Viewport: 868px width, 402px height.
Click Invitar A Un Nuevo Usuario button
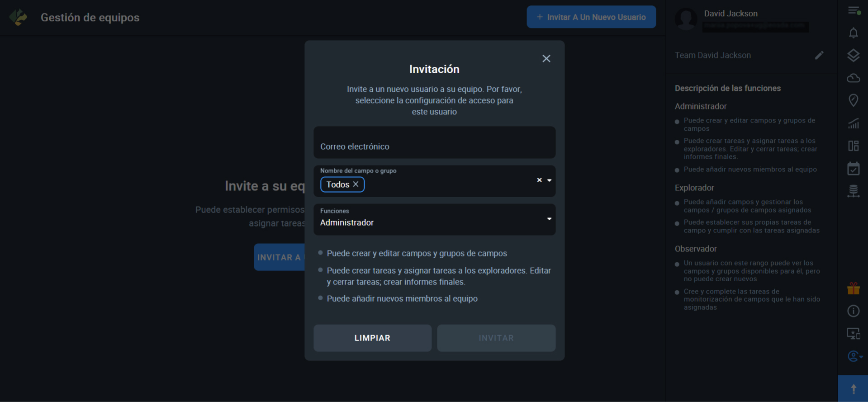coord(591,17)
